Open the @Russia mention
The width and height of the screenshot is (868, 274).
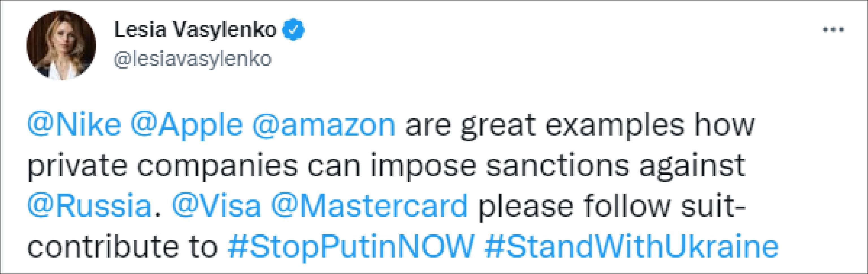coord(89,206)
